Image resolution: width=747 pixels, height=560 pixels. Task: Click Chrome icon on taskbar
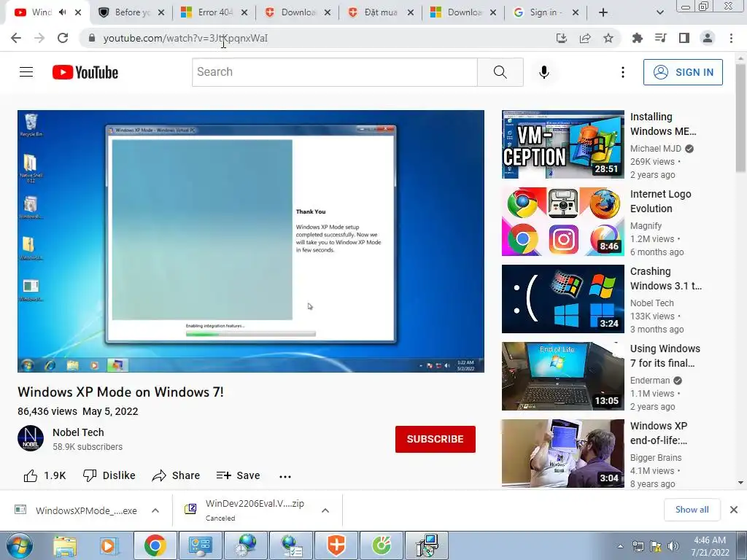(x=155, y=545)
